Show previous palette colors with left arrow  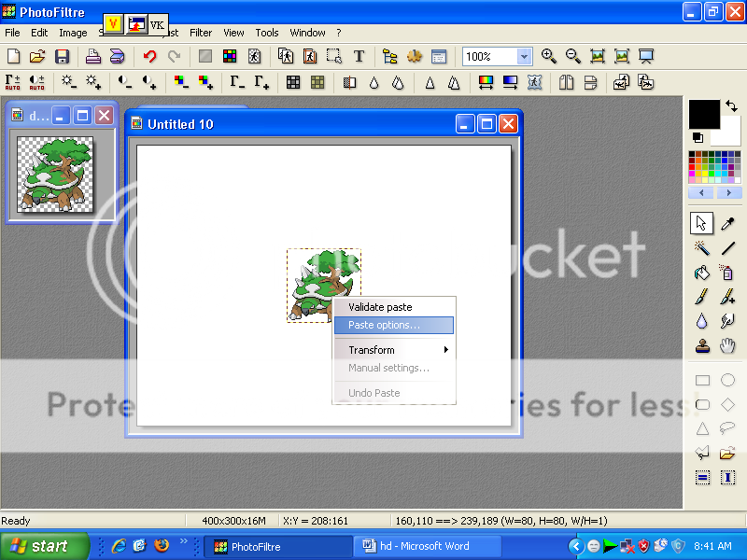pyautogui.click(x=701, y=193)
